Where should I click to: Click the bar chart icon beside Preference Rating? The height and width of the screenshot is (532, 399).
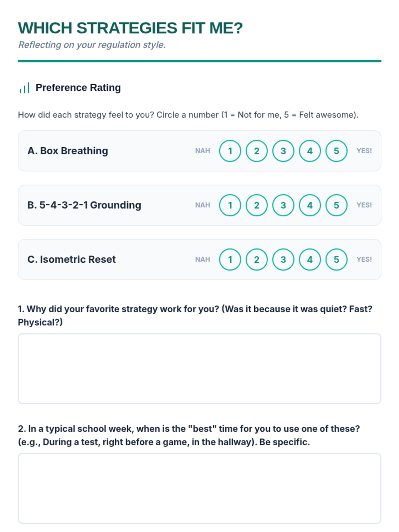coord(24,88)
